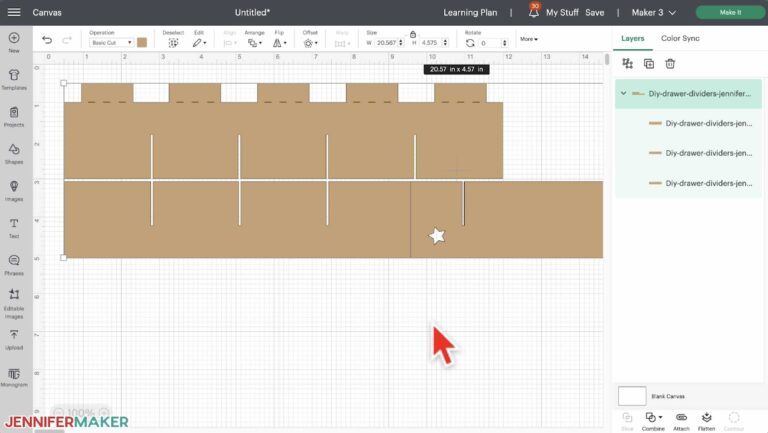Image resolution: width=768 pixels, height=433 pixels.
Task: Collapse the Diy-drawer-dividers group layer
Action: (623, 93)
